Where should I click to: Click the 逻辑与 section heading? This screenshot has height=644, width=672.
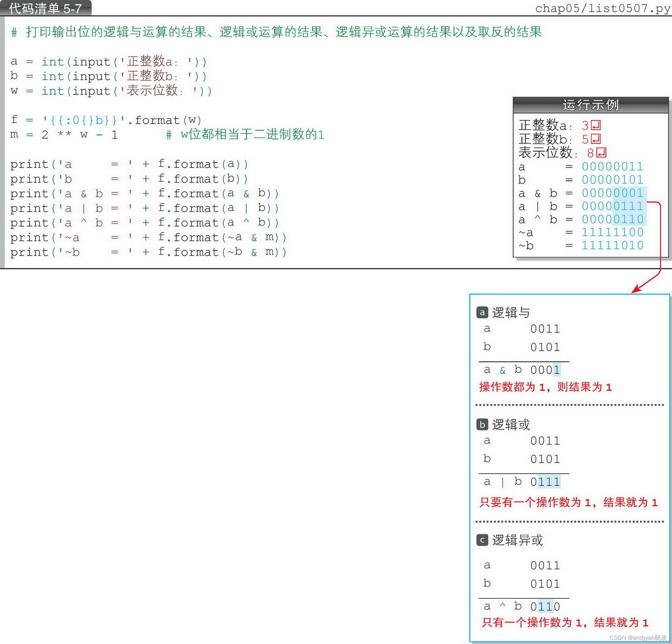[x=511, y=313]
